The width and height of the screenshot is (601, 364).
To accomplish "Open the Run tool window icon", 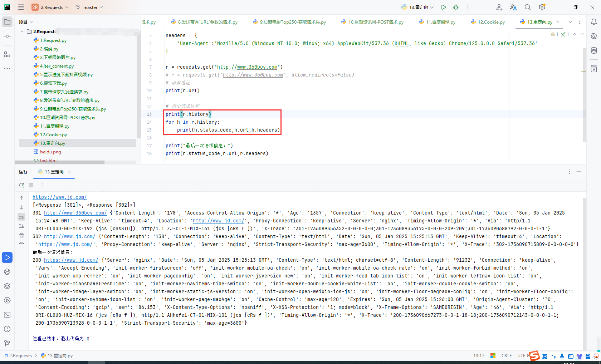I will [x=7, y=257].
